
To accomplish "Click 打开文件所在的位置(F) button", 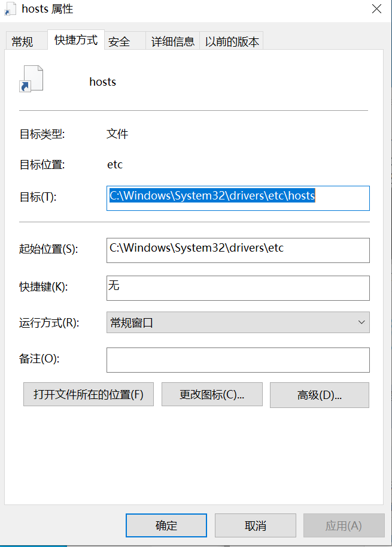I will [x=89, y=395].
